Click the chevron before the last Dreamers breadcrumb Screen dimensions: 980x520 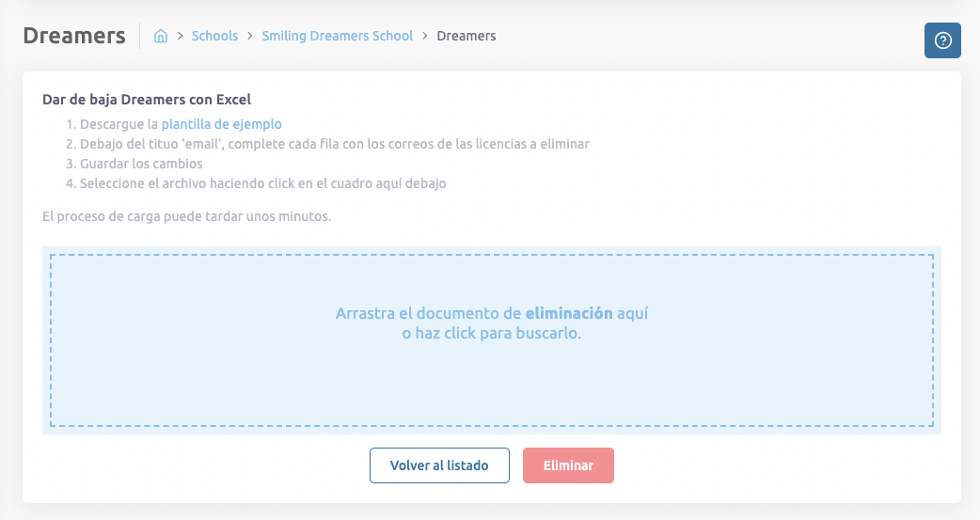coord(425,37)
